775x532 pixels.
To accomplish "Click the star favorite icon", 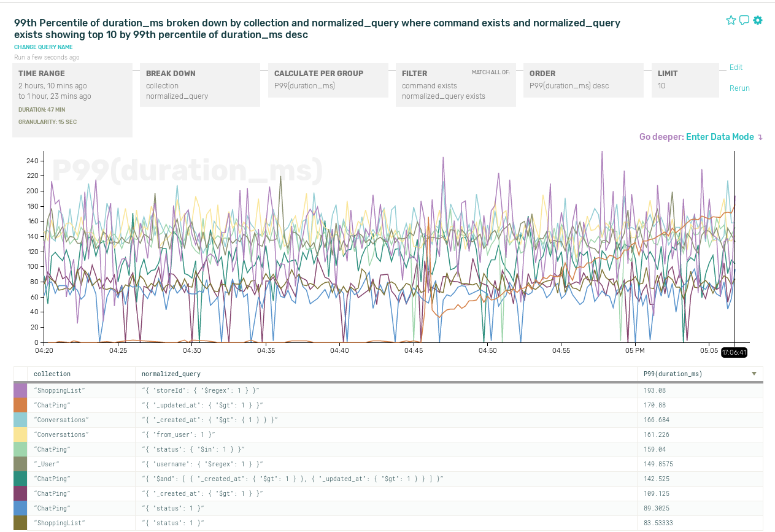I will pyautogui.click(x=731, y=20).
